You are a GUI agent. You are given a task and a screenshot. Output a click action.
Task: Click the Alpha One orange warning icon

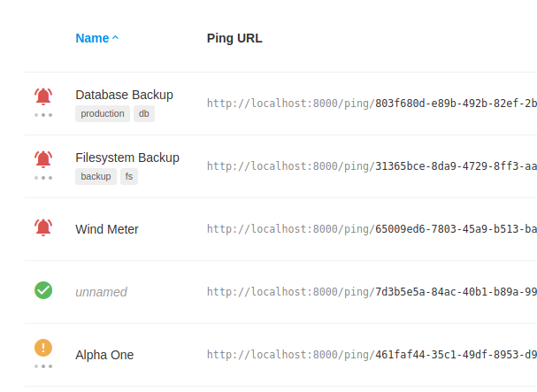coord(43,348)
